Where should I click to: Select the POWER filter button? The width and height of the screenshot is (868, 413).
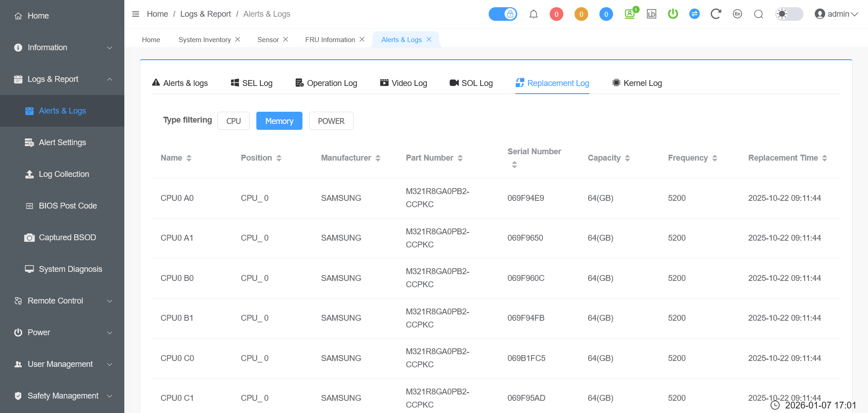(331, 121)
